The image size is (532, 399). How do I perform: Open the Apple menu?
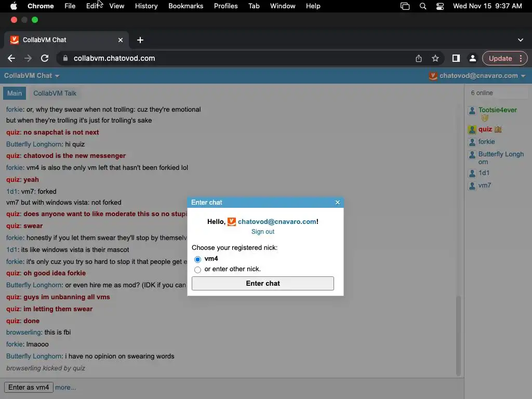tap(14, 6)
